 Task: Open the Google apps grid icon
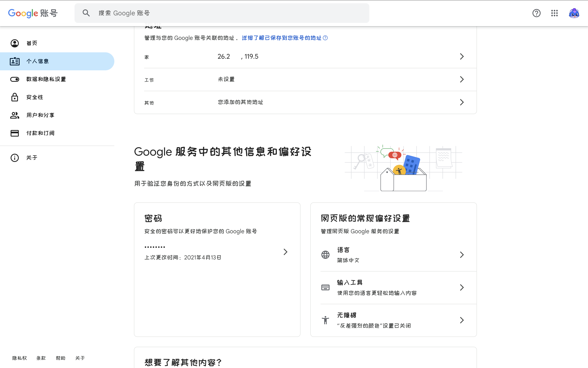point(555,13)
